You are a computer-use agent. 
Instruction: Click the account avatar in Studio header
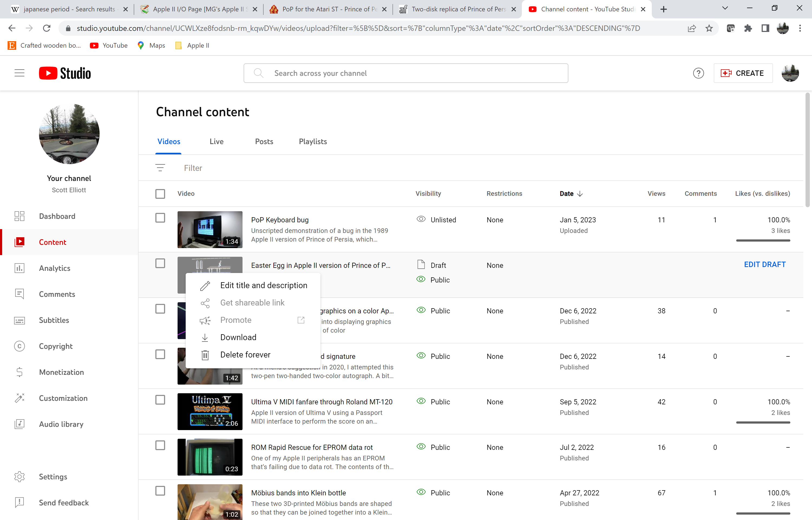[x=790, y=73]
